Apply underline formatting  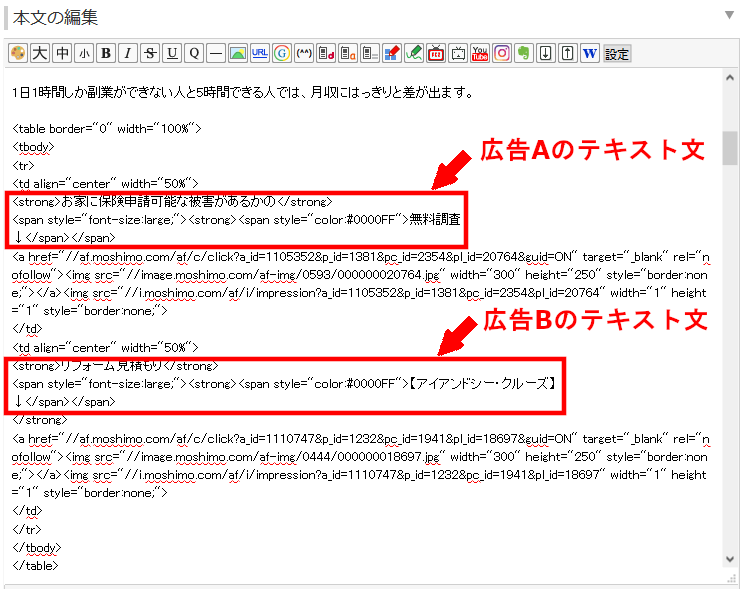coord(172,53)
